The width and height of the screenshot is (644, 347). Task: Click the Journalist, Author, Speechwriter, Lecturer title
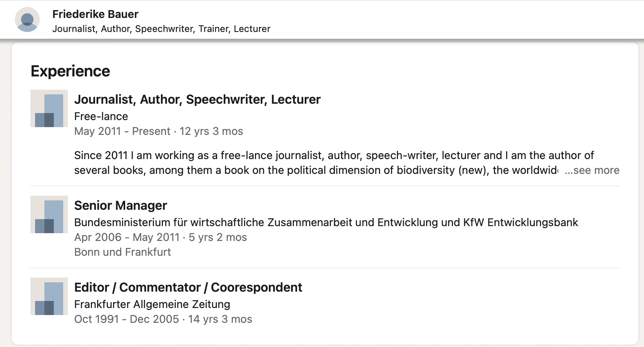(197, 99)
